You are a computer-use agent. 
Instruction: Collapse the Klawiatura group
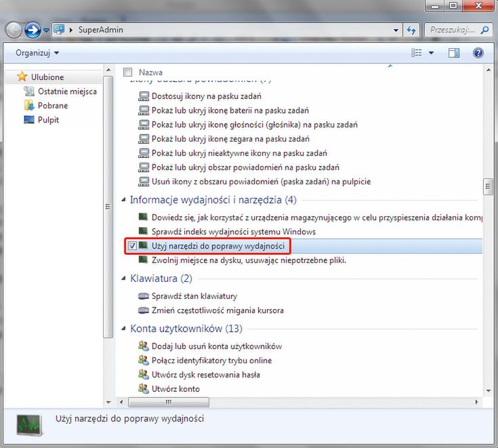(123, 278)
